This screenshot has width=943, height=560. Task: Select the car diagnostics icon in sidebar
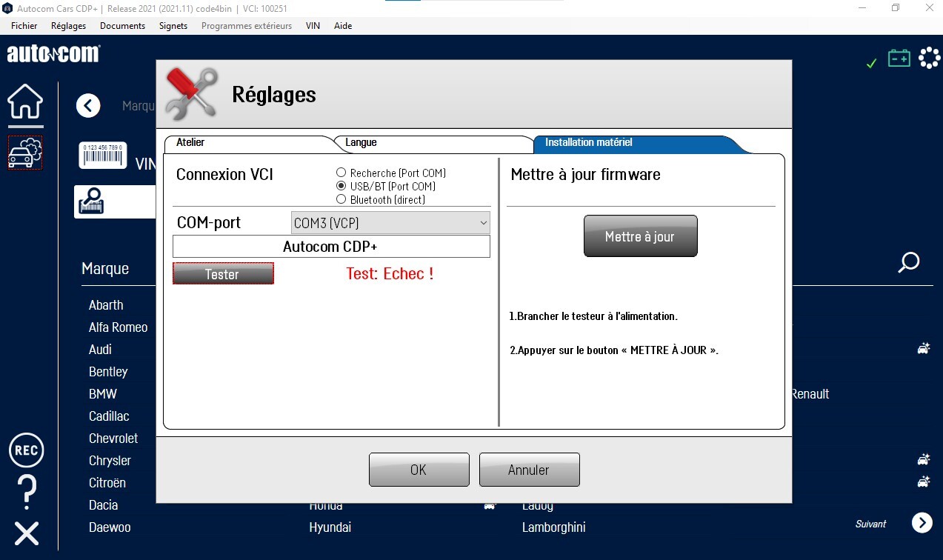pyautogui.click(x=25, y=153)
